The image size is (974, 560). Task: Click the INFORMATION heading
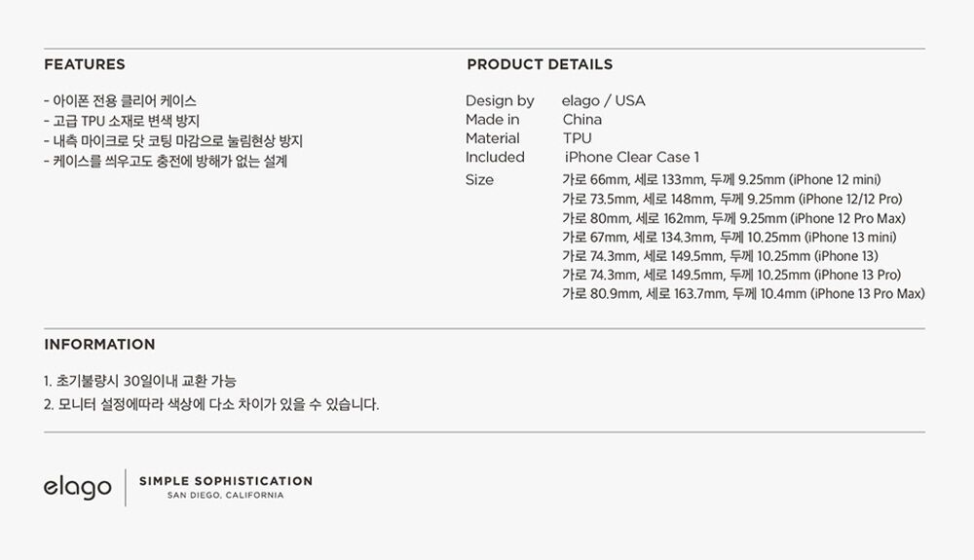coord(99,345)
